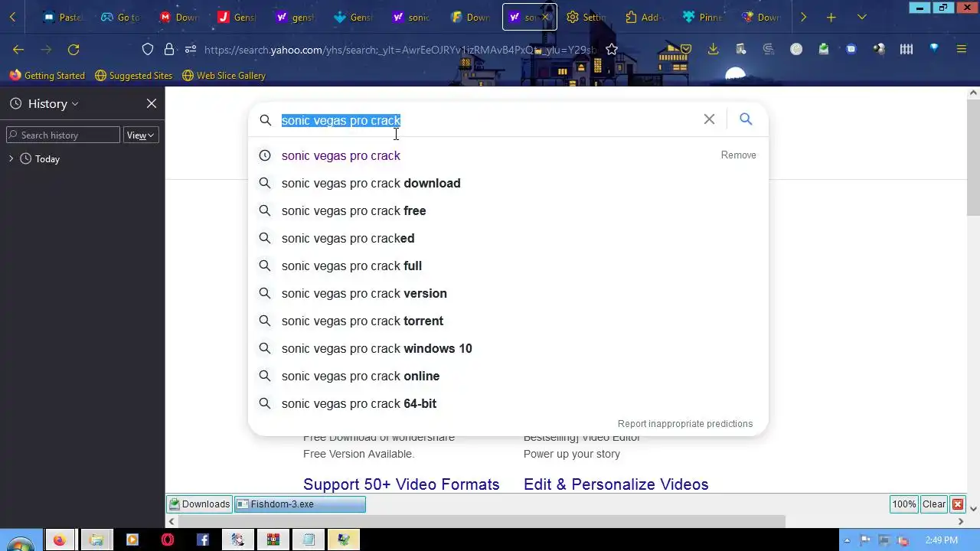980x551 pixels.
Task: Submit search with blue magnifier icon
Action: point(746,119)
